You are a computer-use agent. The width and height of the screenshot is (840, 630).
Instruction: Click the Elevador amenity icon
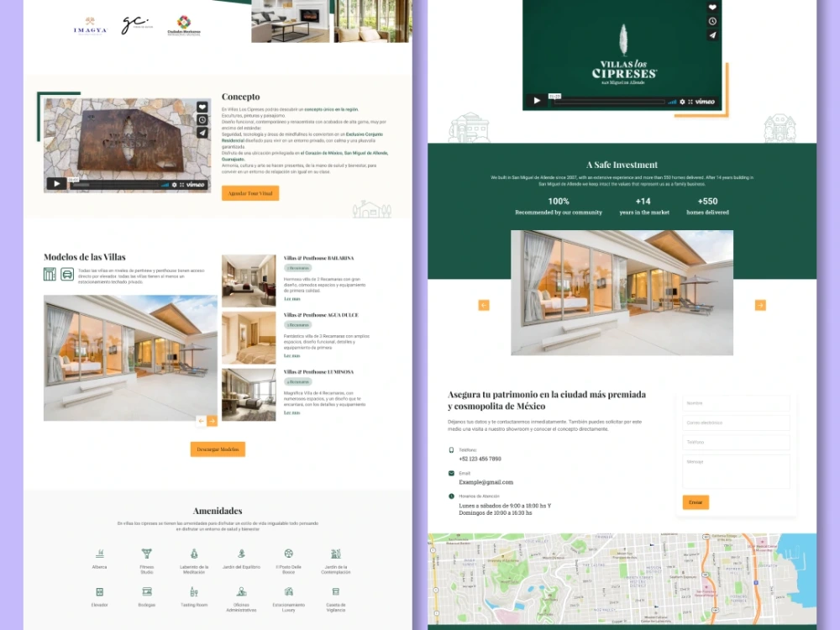[x=100, y=592]
